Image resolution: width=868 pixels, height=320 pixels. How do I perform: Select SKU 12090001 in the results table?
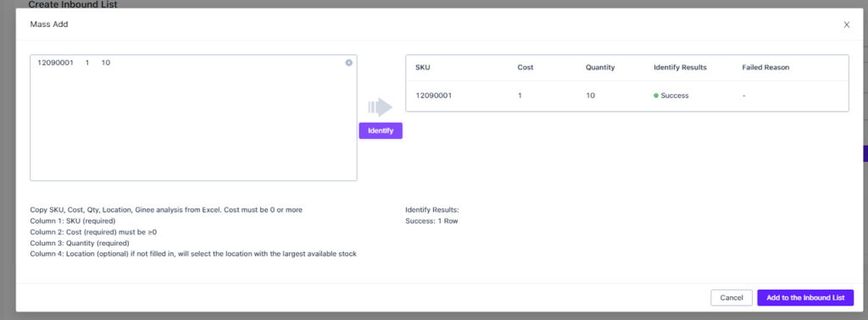click(433, 96)
